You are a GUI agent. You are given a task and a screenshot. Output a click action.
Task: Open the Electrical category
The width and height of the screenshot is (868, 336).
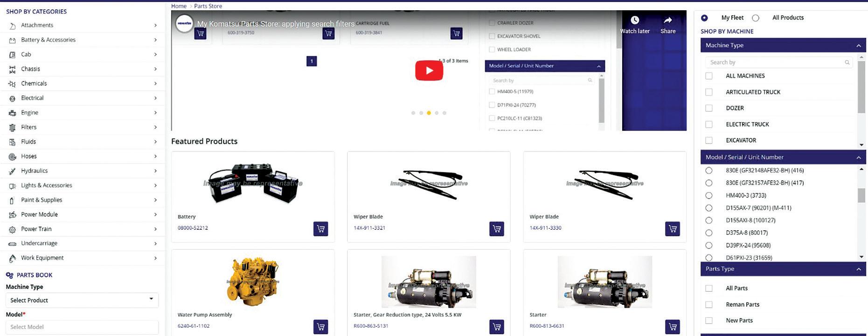pyautogui.click(x=32, y=98)
